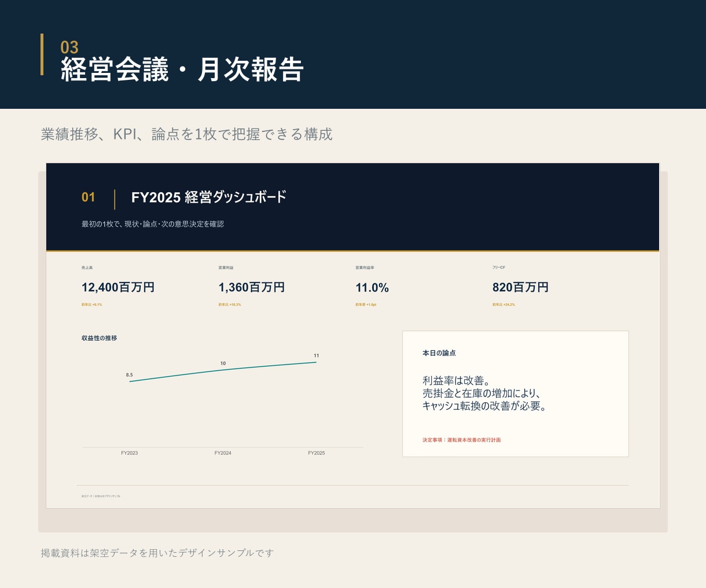Click the 前年比 +8.1% change note
Viewport: 706px width, 588px height.
click(92, 304)
